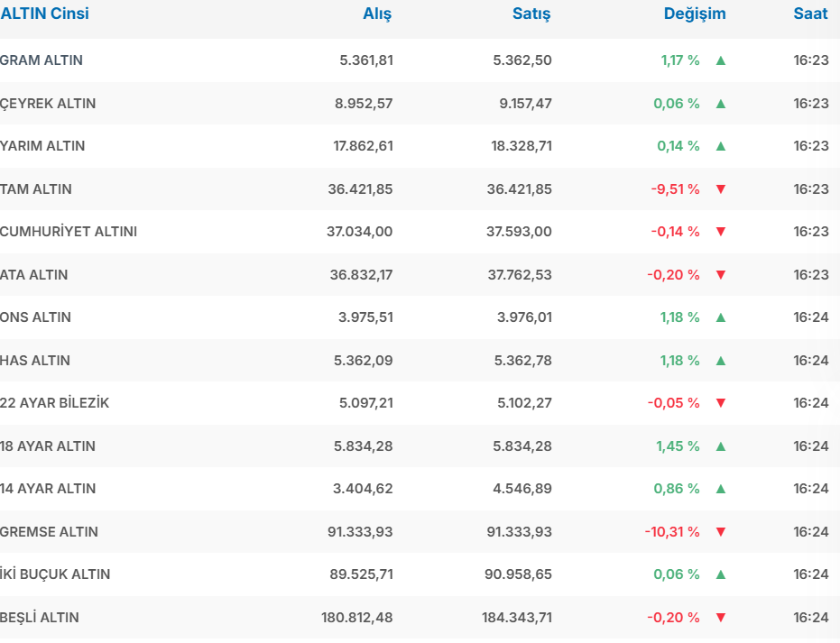
Task: Click the up arrow in YARIM ALTIN row
Action: pyautogui.click(x=720, y=146)
